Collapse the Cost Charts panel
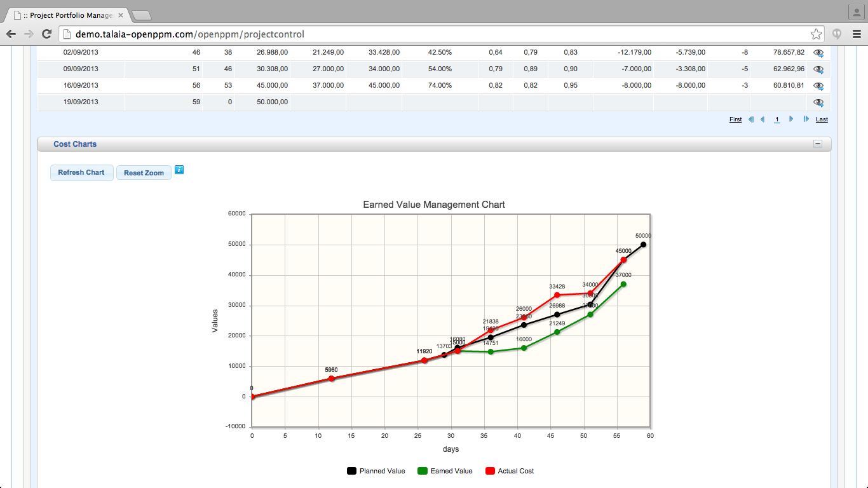868x488 pixels. coord(818,144)
